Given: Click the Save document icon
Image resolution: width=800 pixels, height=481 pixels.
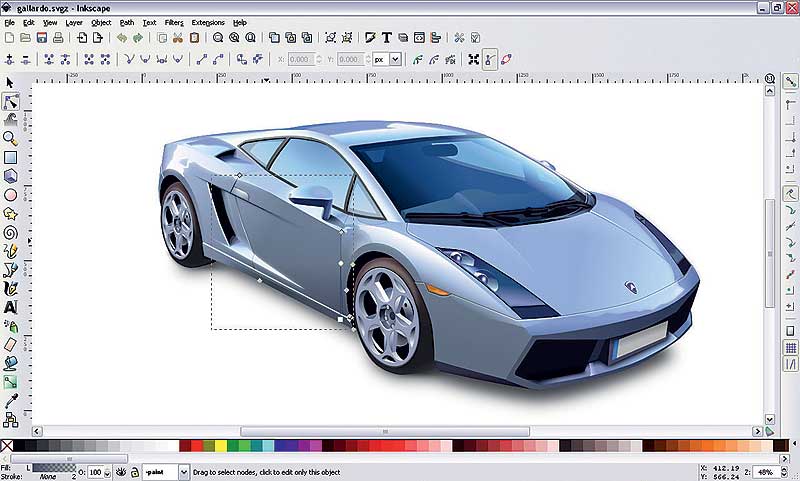Looking at the screenshot, I should click(x=42, y=38).
